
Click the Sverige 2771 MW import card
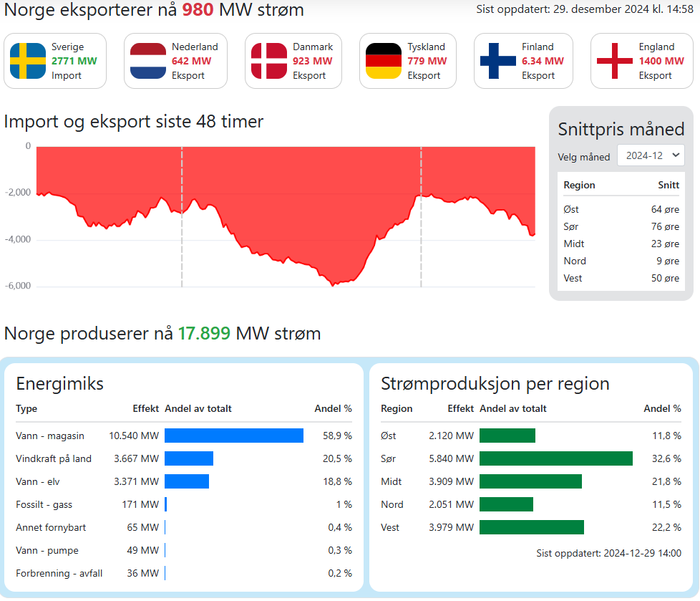(x=55, y=61)
